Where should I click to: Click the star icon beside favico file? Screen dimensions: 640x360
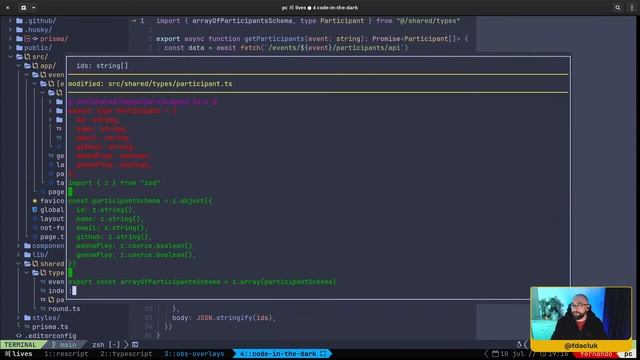point(35,201)
